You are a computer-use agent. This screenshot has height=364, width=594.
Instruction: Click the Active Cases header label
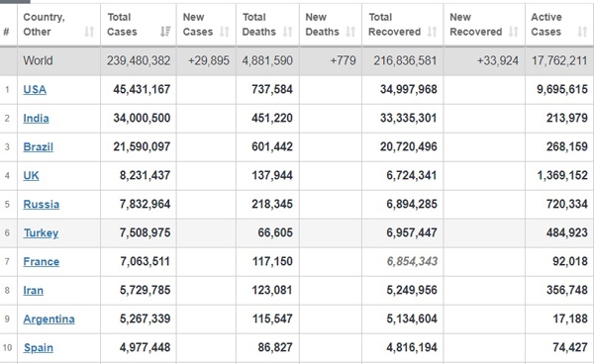tap(546, 24)
